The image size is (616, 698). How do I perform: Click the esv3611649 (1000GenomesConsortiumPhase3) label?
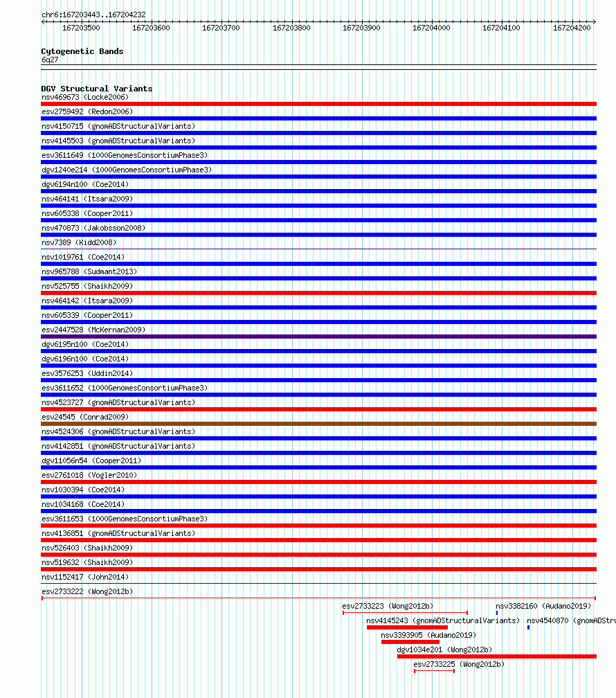(x=125, y=155)
